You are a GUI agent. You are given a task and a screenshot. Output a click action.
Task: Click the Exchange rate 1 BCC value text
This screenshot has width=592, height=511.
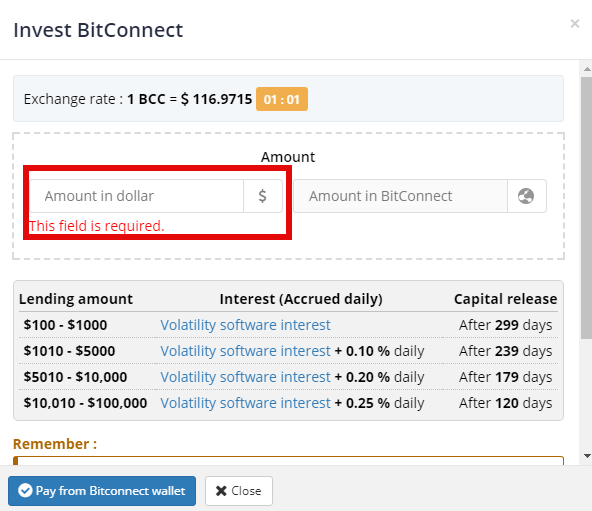(190, 99)
